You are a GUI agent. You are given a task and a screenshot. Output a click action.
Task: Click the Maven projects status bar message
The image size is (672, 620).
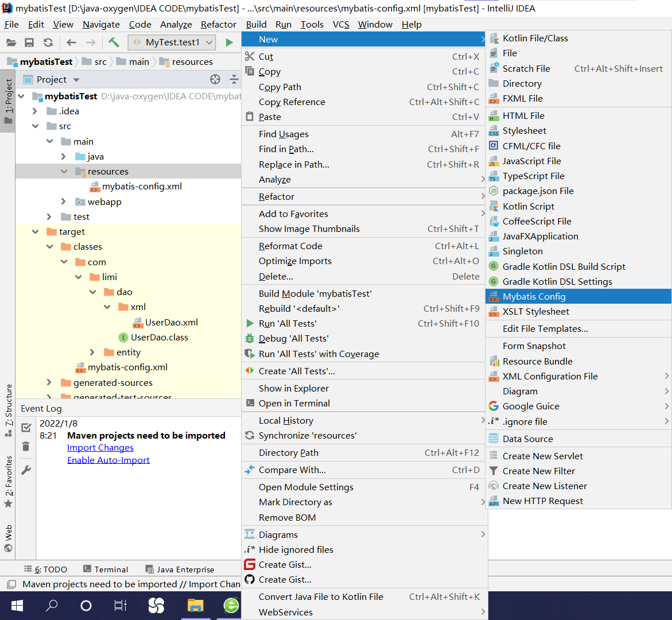(131, 584)
